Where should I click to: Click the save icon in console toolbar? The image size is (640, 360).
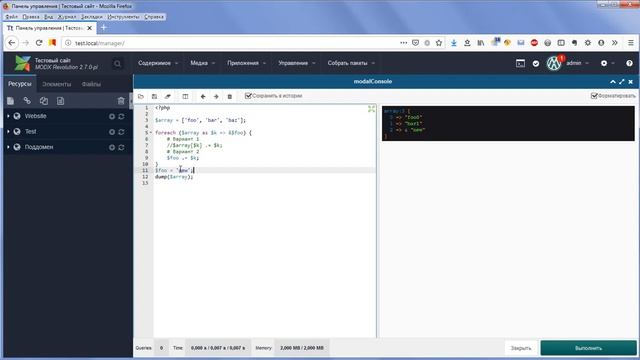point(154,96)
